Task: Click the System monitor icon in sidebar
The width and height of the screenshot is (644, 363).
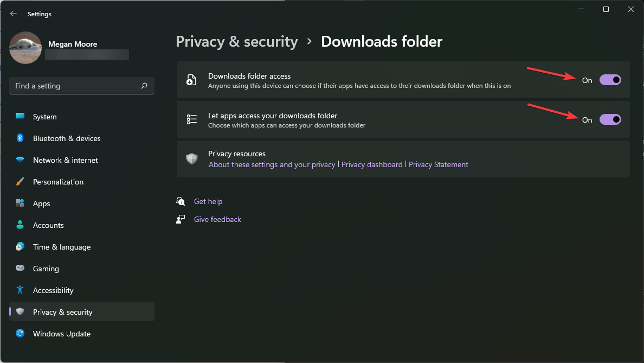Action: 20,117
